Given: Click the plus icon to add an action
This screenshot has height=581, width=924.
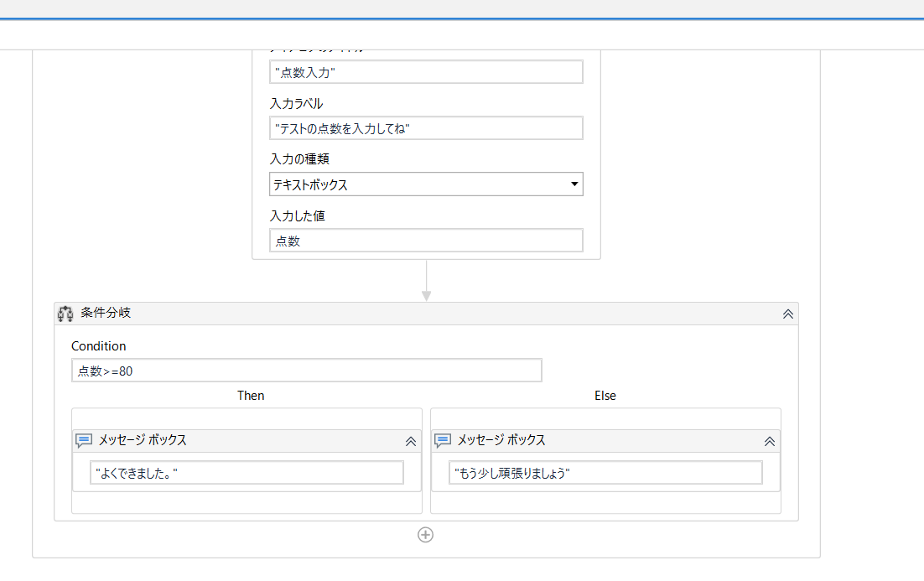Looking at the screenshot, I should coord(426,535).
